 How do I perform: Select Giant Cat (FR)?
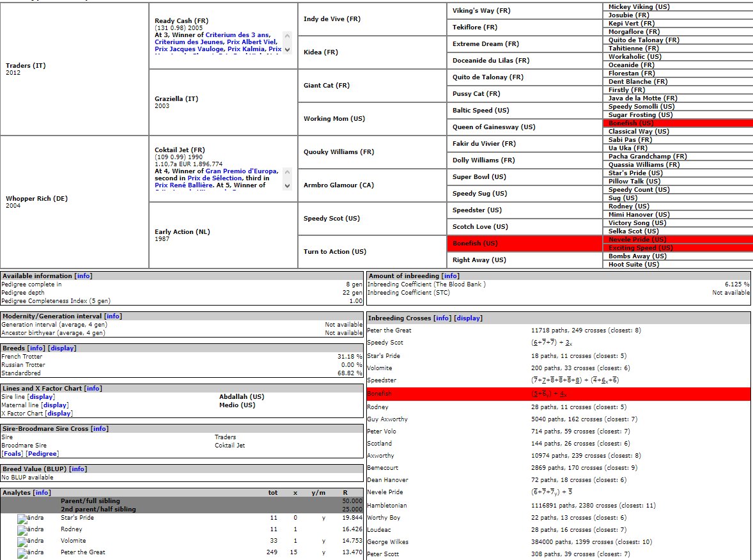(327, 86)
